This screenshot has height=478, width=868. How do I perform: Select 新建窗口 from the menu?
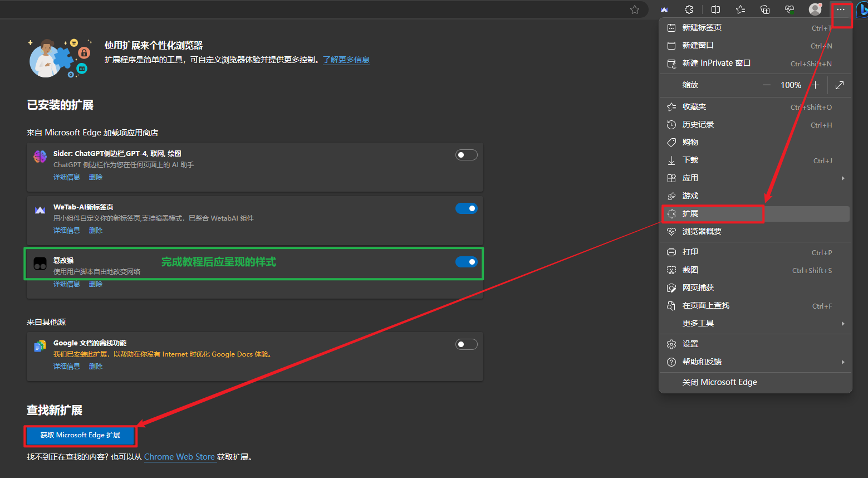tap(756, 45)
